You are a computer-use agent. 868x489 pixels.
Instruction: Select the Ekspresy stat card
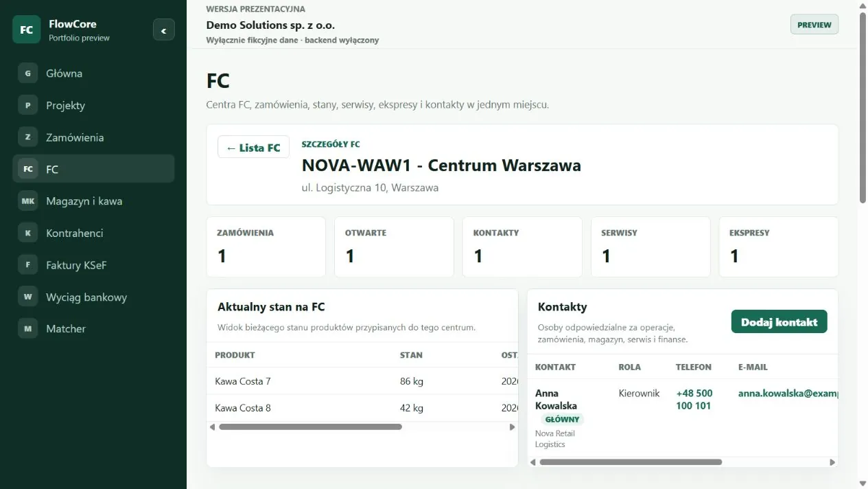coord(779,247)
